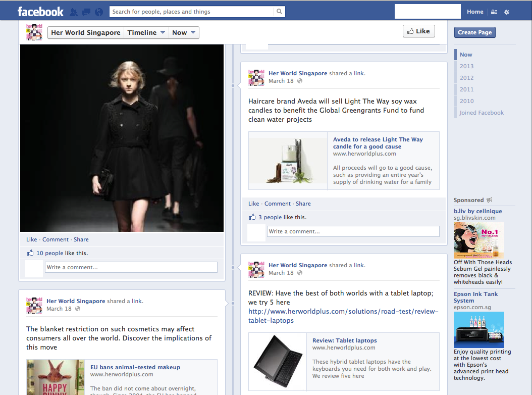Screen dimensions: 532x395
Task: Click the Create Page button
Action: [x=474, y=32]
